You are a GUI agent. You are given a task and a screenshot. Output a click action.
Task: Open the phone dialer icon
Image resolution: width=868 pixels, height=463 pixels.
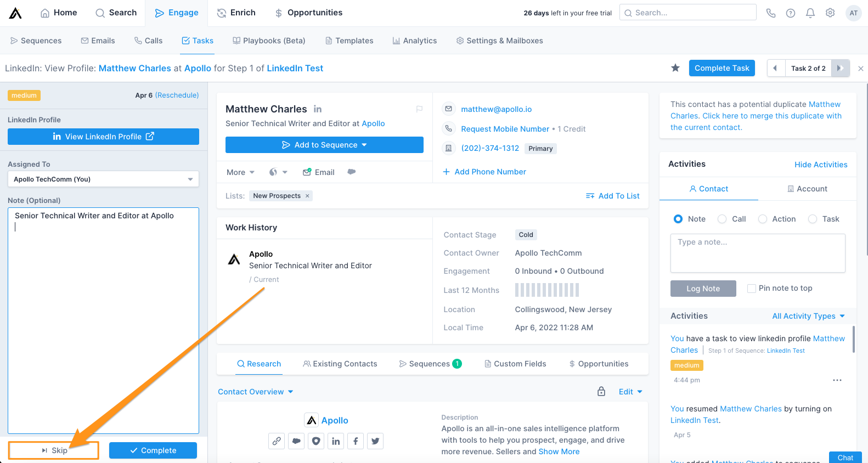pyautogui.click(x=771, y=13)
